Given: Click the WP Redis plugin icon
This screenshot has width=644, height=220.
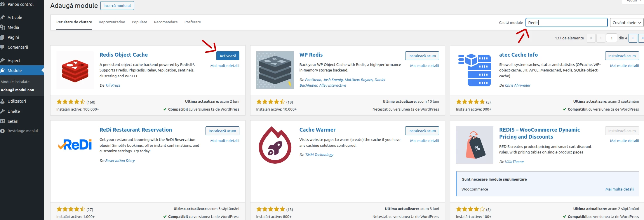Looking at the screenshot, I should click(275, 70).
